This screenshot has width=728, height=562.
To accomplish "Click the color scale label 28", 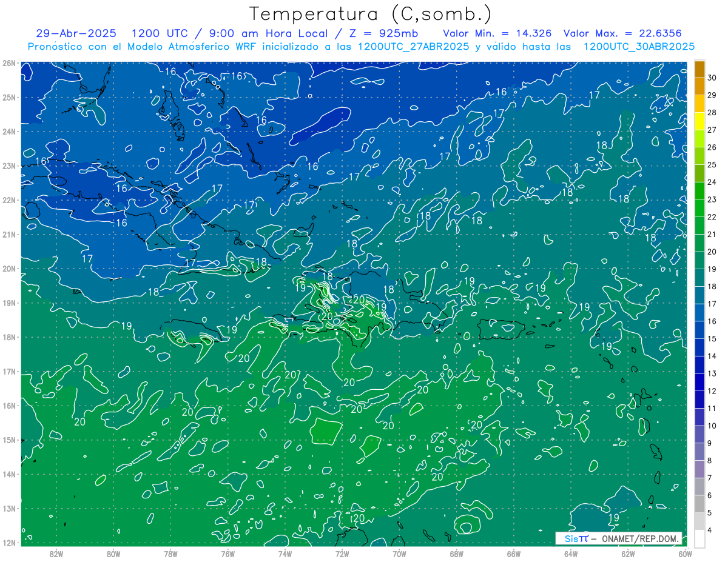I will (712, 113).
